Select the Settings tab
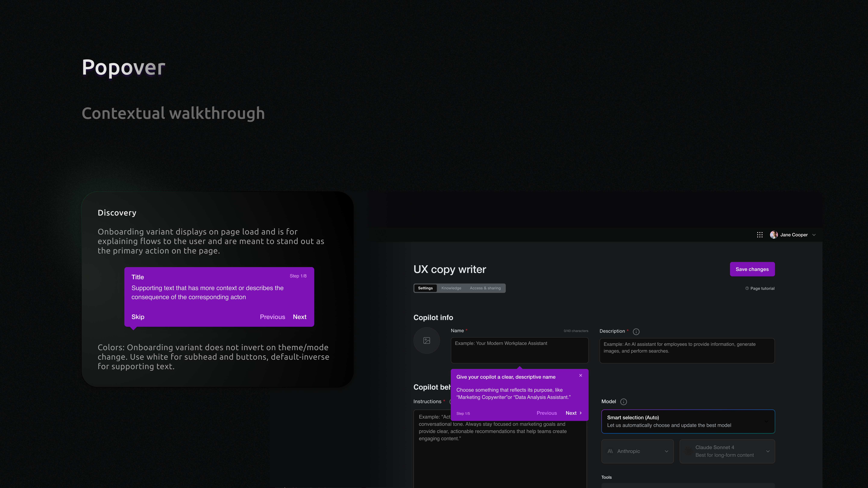 coord(425,288)
